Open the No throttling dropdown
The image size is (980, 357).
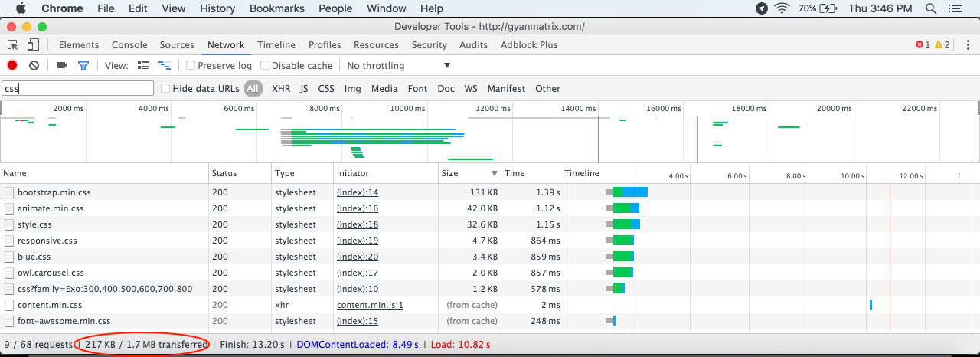tap(398, 66)
